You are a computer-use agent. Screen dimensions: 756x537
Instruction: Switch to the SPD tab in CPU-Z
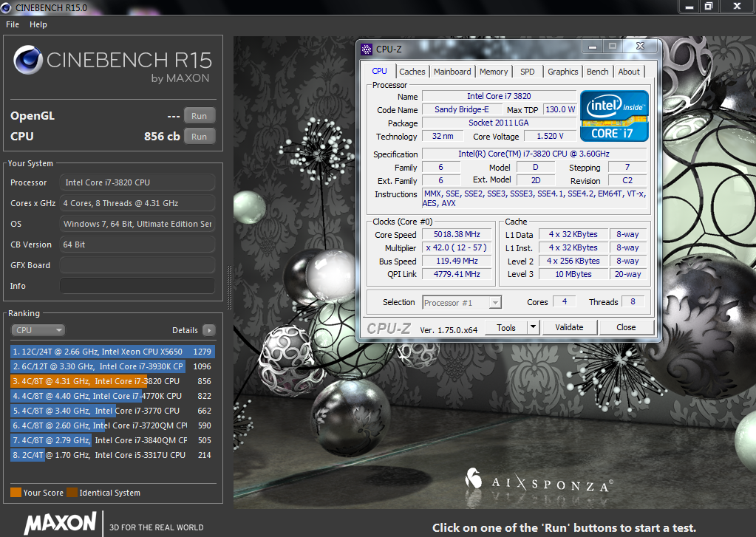click(528, 72)
